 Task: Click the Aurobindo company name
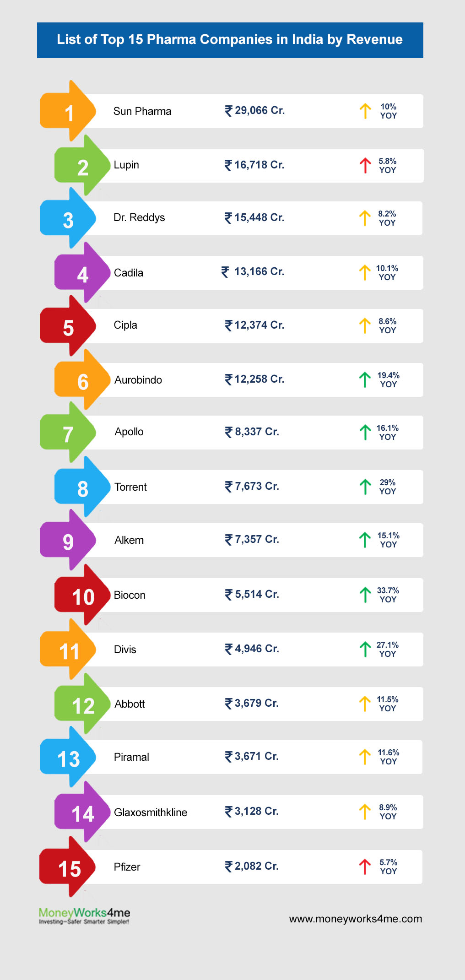pos(138,380)
